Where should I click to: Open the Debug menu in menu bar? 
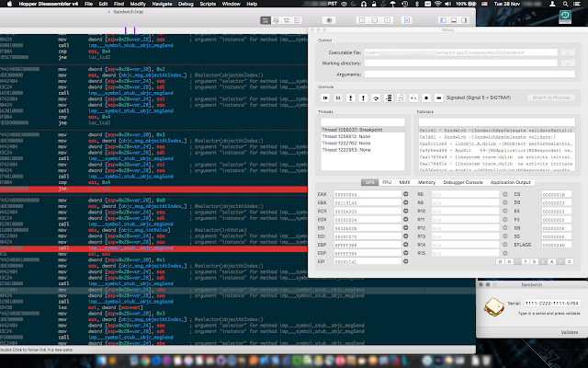[186, 4]
